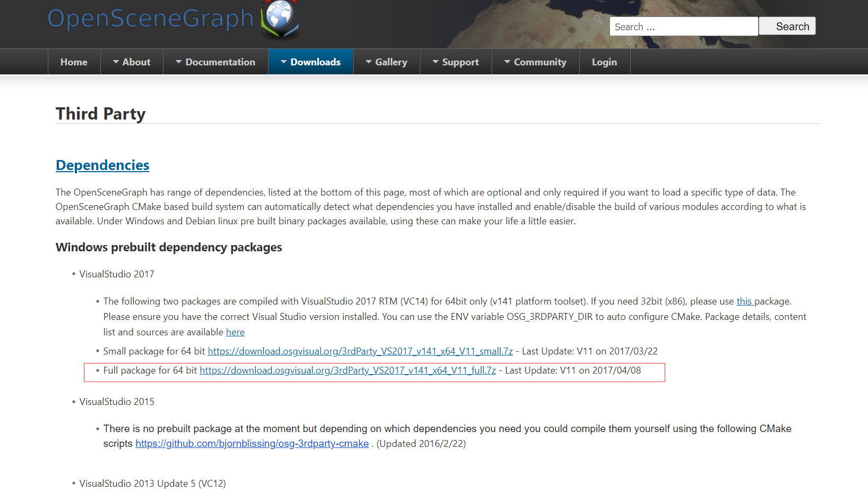Screen dimensions: 868x499
Task: Download the small 64-bit V11 package
Action: (360, 351)
